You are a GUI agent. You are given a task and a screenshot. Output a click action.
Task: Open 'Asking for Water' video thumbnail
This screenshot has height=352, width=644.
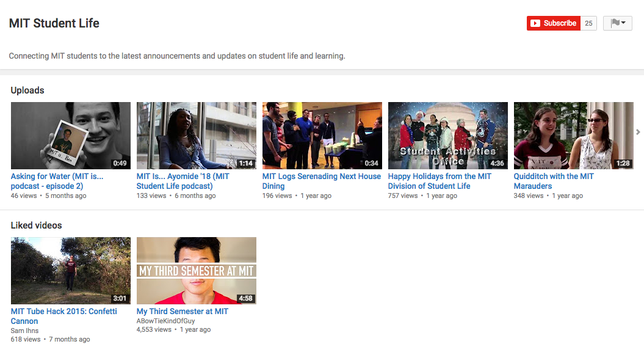(x=71, y=136)
